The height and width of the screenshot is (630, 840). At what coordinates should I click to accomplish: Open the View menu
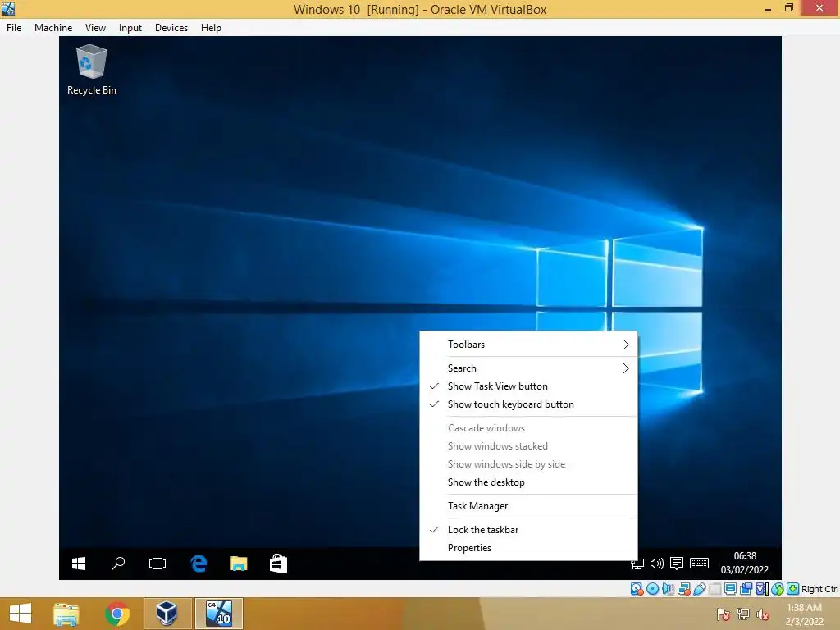click(95, 28)
